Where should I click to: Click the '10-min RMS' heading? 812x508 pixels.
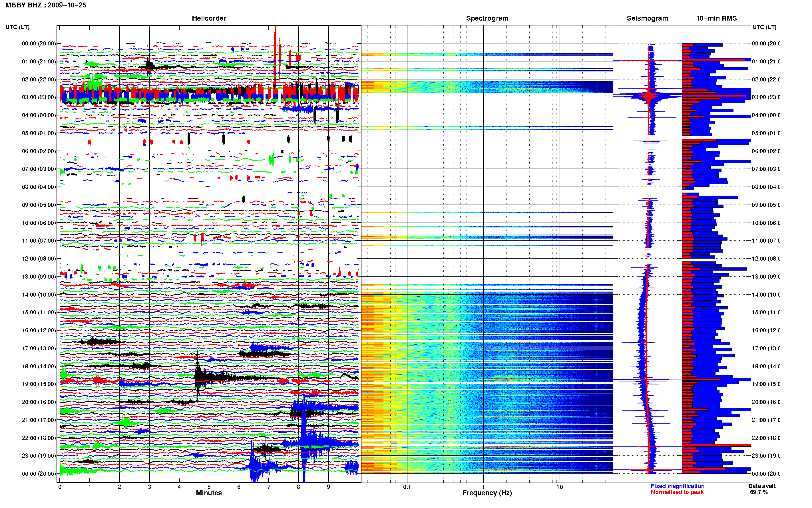716,18
